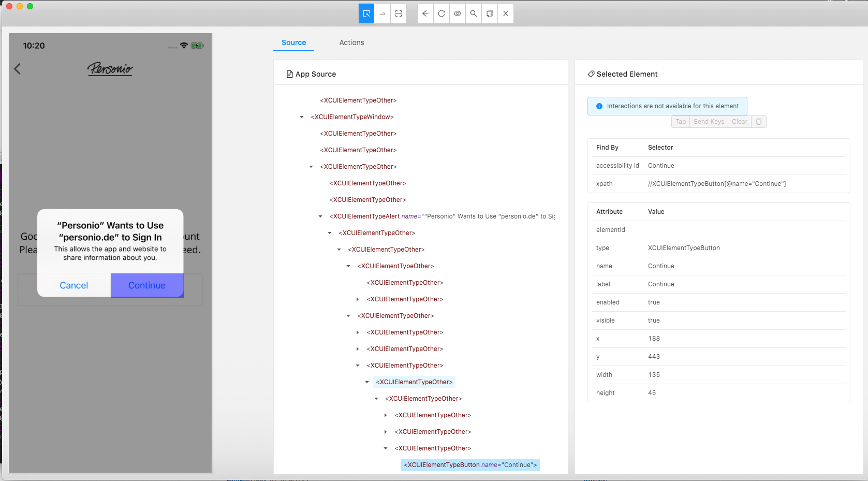Click the back navigation arrow icon
This screenshot has width=868, height=481.
pos(425,13)
